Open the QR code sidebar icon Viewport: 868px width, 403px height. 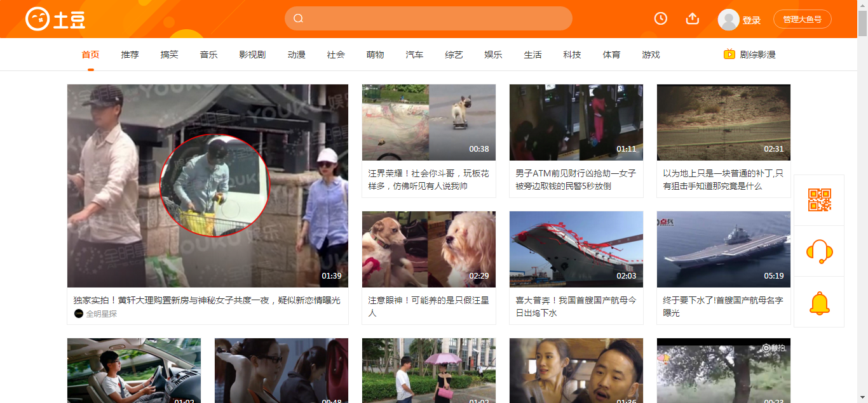[x=819, y=200]
